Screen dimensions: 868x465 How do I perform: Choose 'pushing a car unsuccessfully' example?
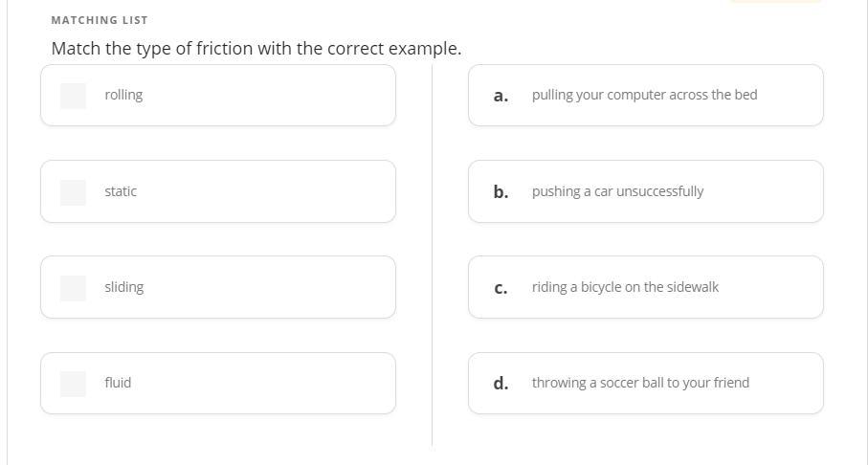[x=617, y=191]
